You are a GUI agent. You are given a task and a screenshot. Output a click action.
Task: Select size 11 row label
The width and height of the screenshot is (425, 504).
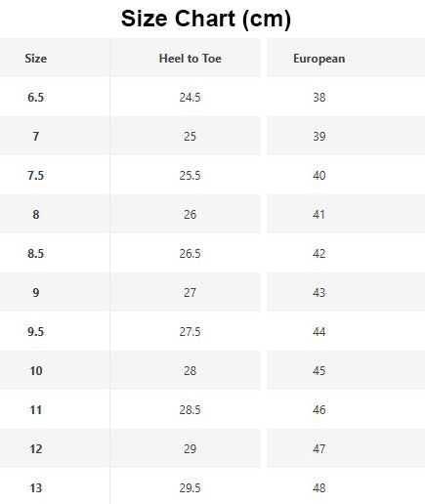point(36,410)
